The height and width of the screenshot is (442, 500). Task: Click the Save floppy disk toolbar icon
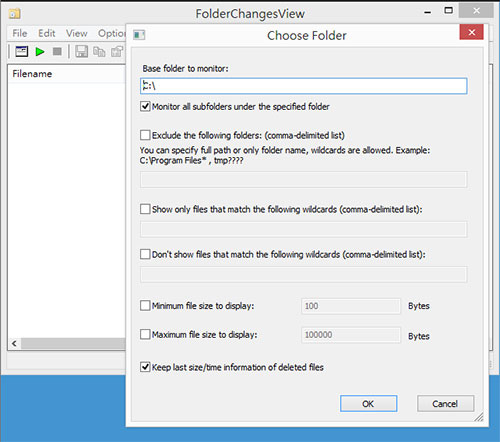[81, 52]
